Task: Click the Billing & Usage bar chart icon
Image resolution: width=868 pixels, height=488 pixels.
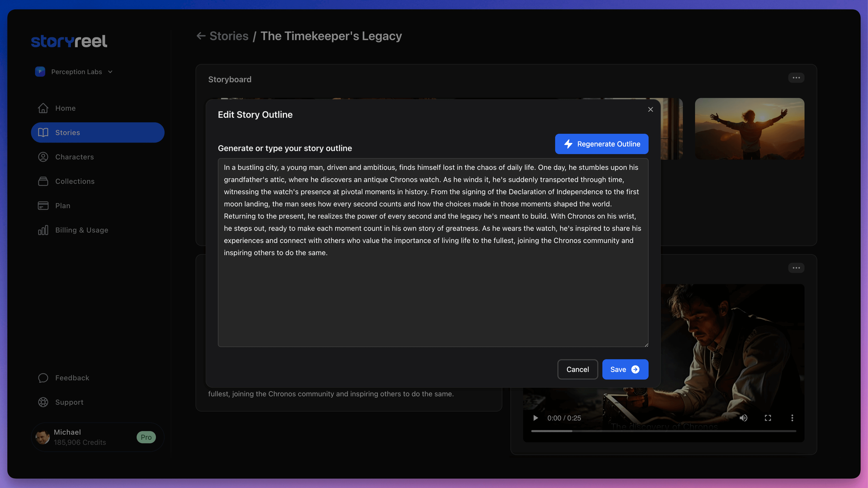Action: pyautogui.click(x=43, y=230)
